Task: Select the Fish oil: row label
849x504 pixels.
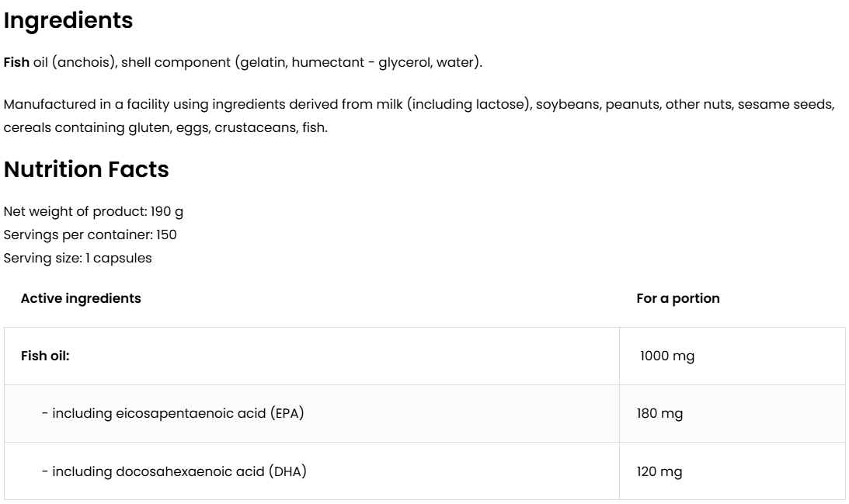Action: pyautogui.click(x=45, y=356)
